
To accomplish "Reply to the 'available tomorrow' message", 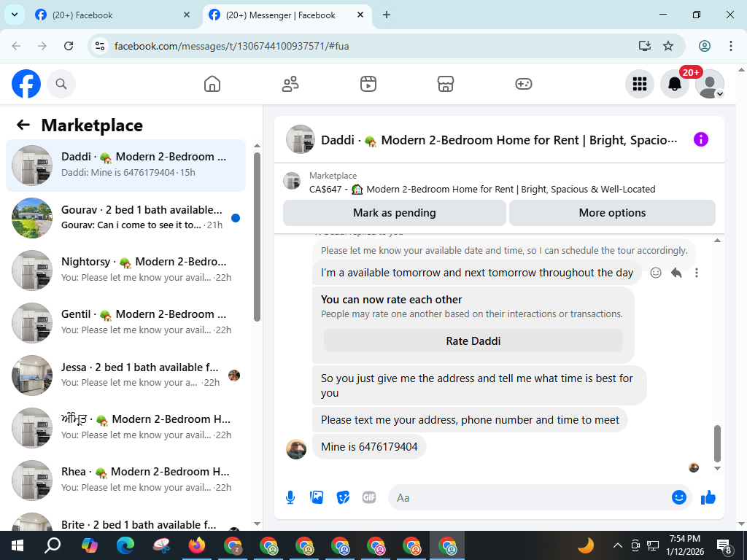I will click(676, 273).
